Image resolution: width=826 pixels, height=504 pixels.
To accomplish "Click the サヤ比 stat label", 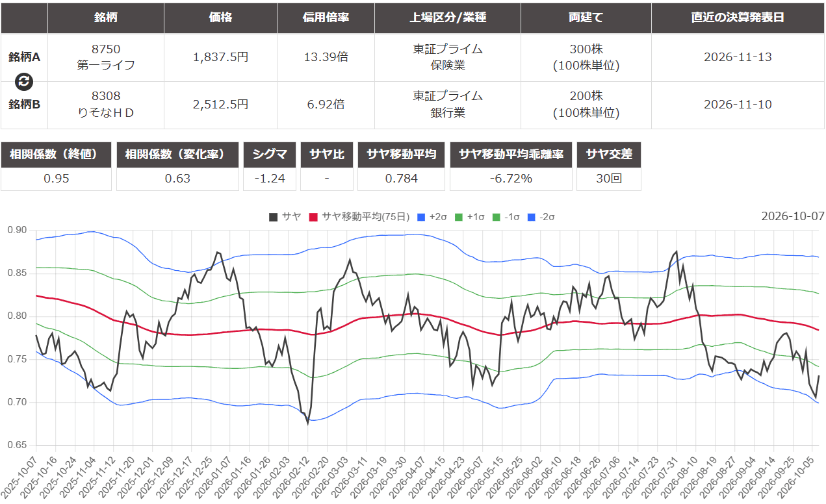I will coord(326,155).
